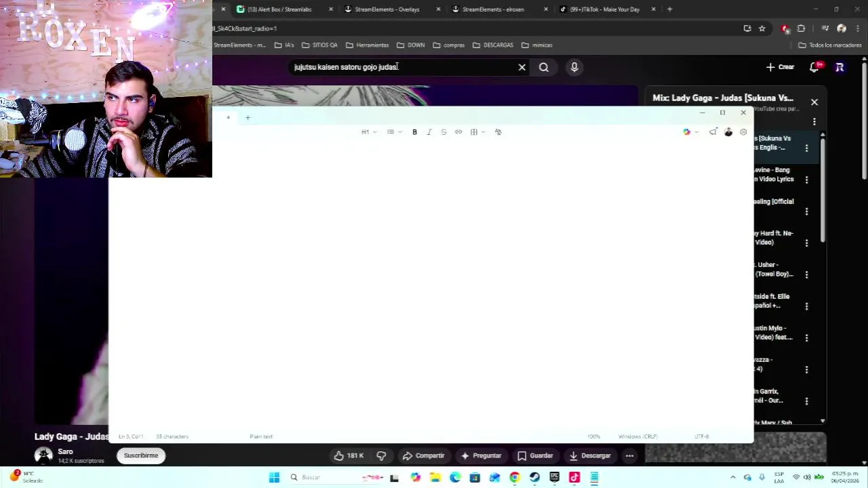Open the mimicas bookmark folder
Viewport: 868px width, 488px height.
pos(537,45)
